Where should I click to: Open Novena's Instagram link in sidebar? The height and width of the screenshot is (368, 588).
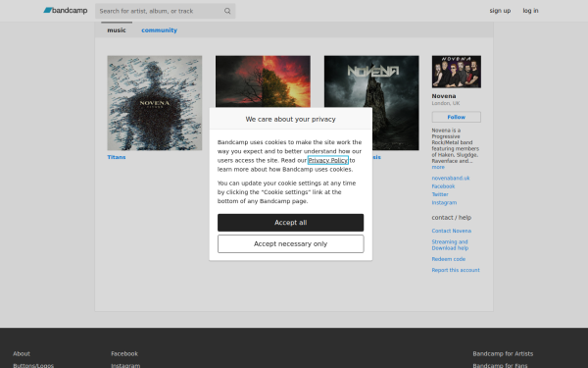(x=444, y=203)
